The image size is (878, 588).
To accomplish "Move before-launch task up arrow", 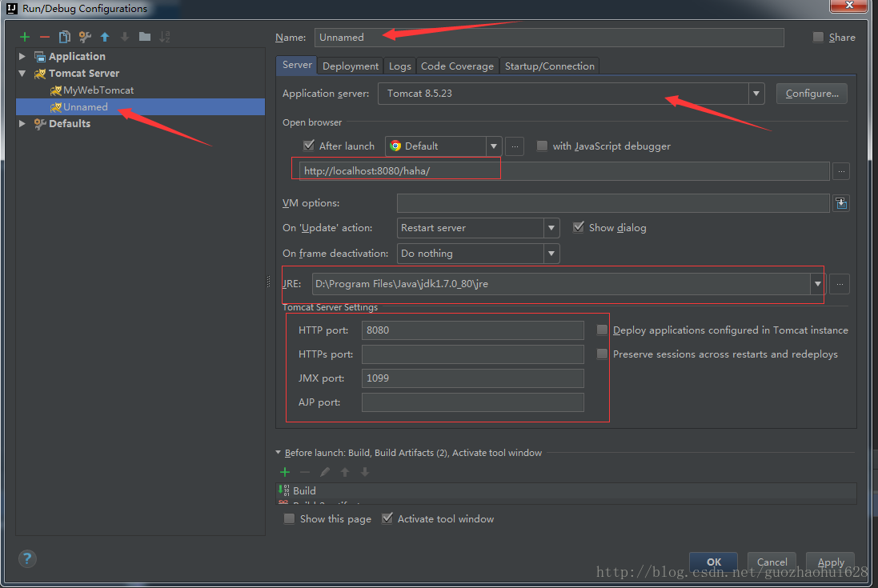I will 345,472.
